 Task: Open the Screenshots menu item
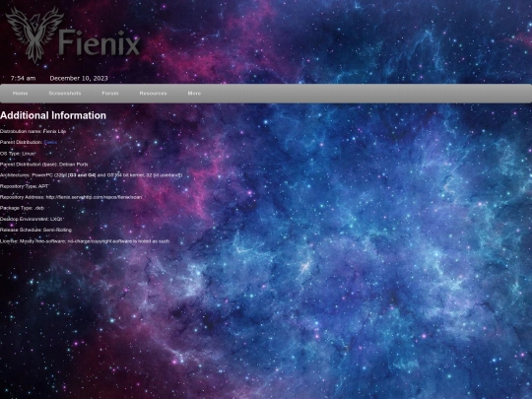(x=65, y=94)
